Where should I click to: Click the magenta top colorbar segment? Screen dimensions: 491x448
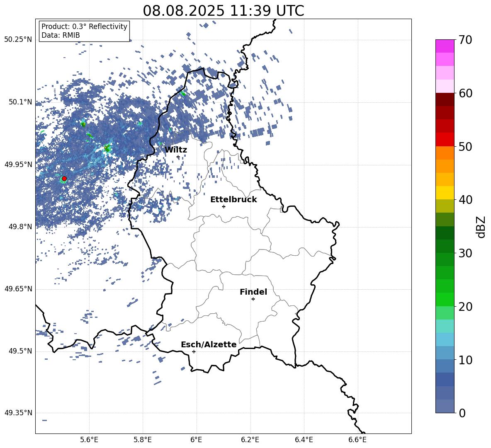pos(445,46)
